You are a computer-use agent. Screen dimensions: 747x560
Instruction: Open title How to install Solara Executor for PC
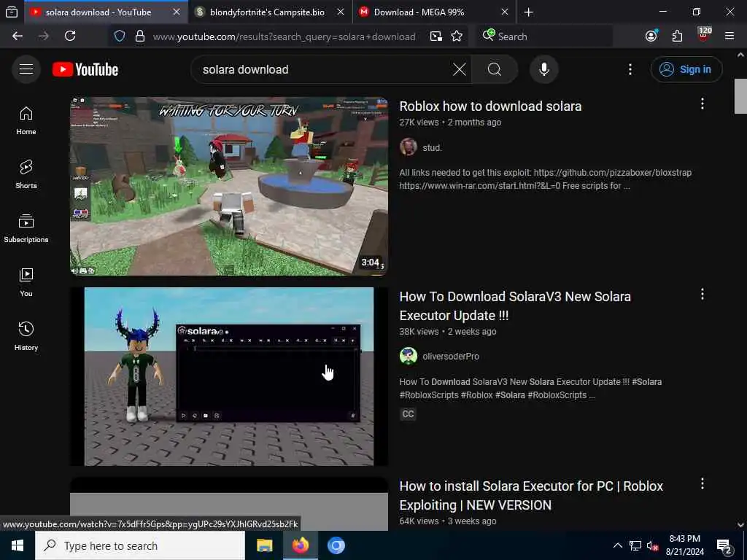[x=531, y=495]
